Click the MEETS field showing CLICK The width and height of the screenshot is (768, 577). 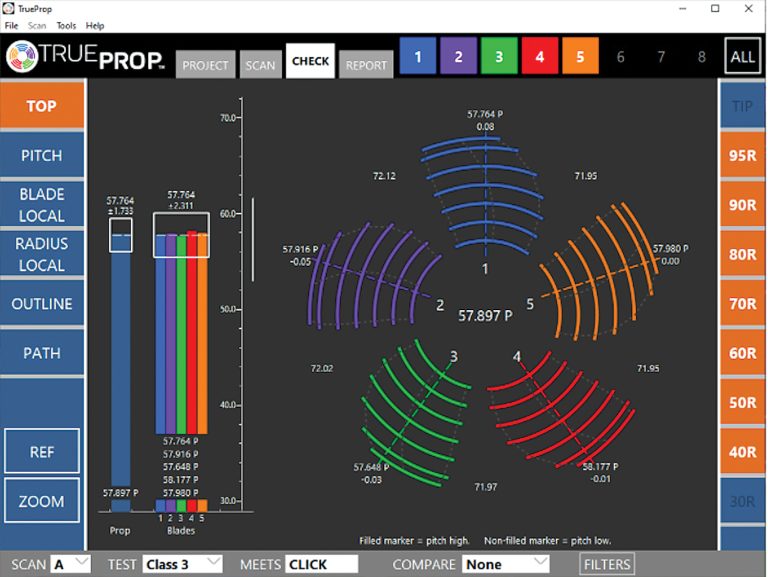tap(321, 564)
